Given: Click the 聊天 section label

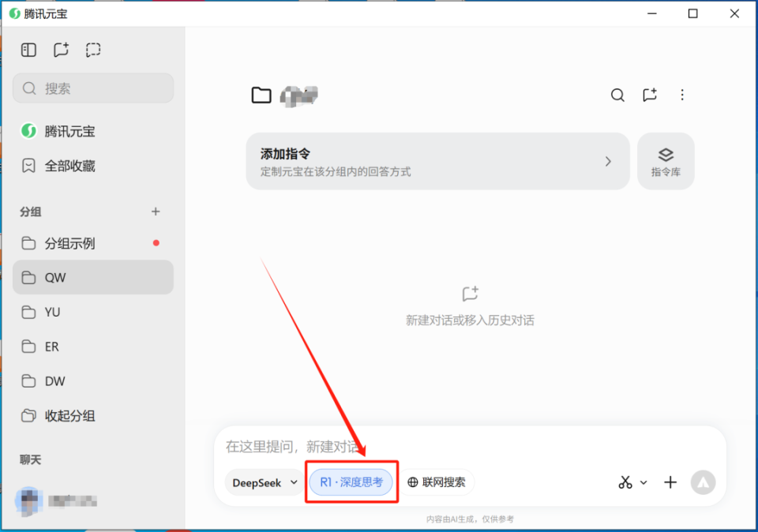Looking at the screenshot, I should point(31,459).
